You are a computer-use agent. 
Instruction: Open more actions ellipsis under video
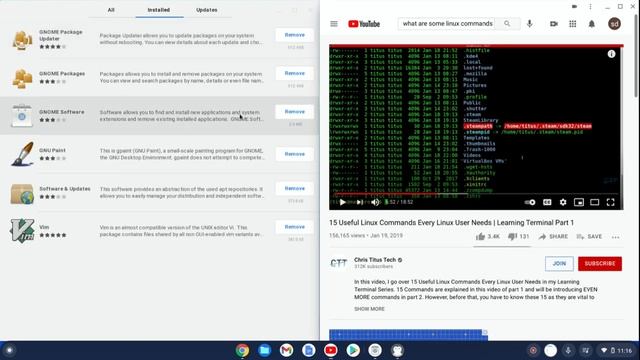click(616, 237)
